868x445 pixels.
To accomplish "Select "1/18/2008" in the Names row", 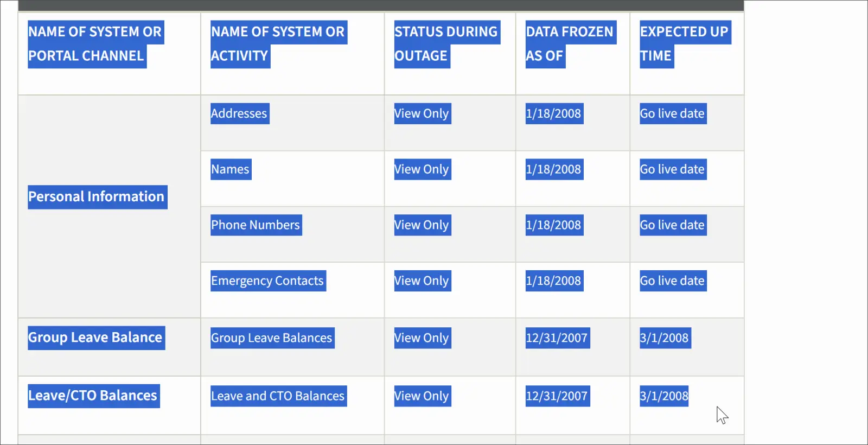I will [554, 169].
